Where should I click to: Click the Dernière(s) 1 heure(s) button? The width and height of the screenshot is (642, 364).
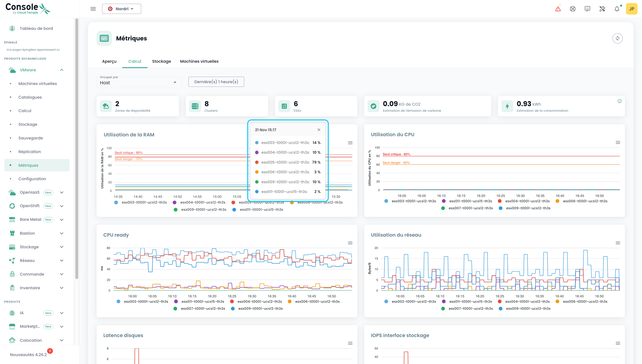[x=216, y=82]
